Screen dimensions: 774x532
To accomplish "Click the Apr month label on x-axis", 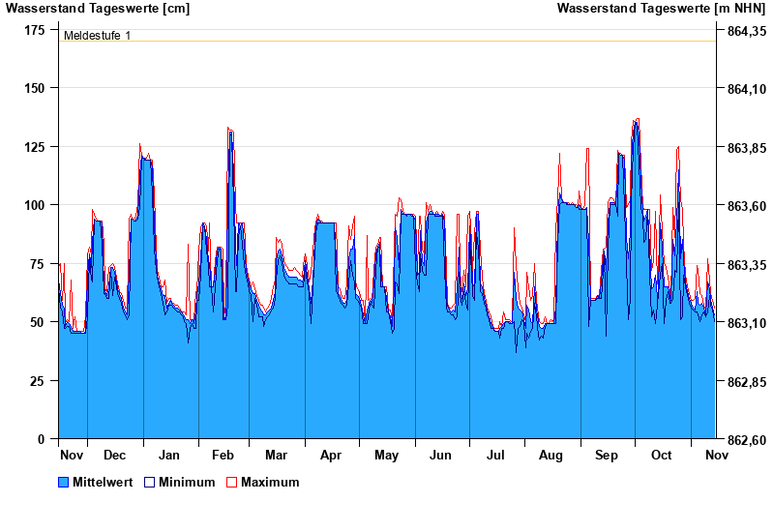I will click(331, 455).
